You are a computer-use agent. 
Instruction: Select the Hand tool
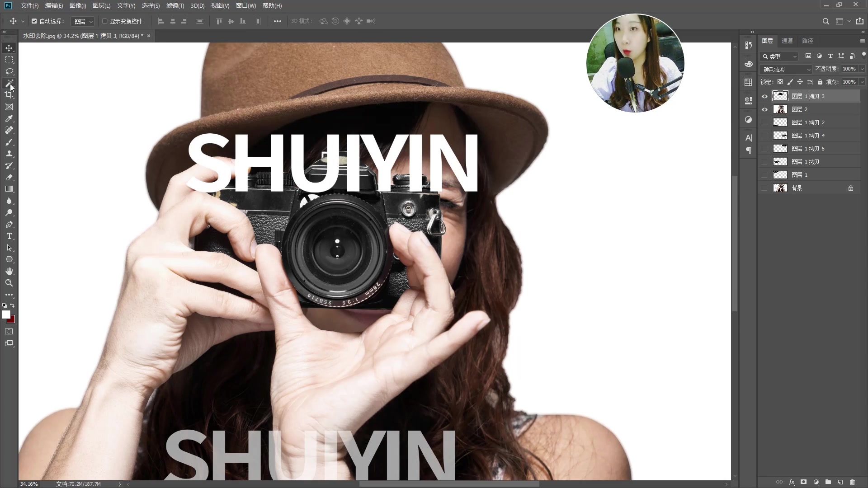click(x=9, y=271)
